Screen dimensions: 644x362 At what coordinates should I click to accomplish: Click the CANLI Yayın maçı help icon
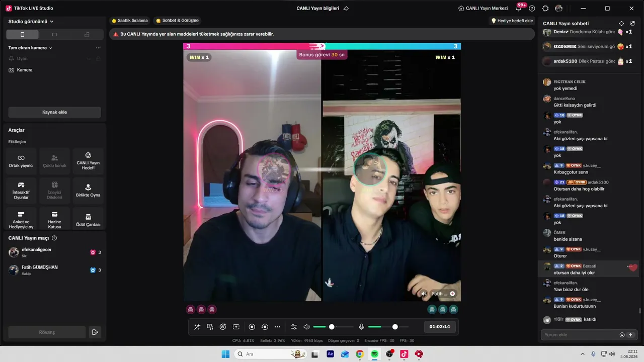pos(54,238)
